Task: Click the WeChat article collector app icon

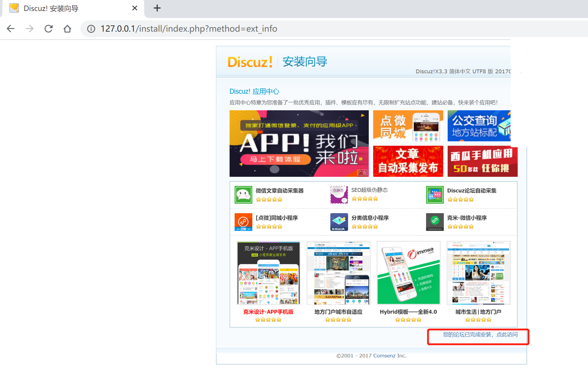Action: [x=243, y=195]
